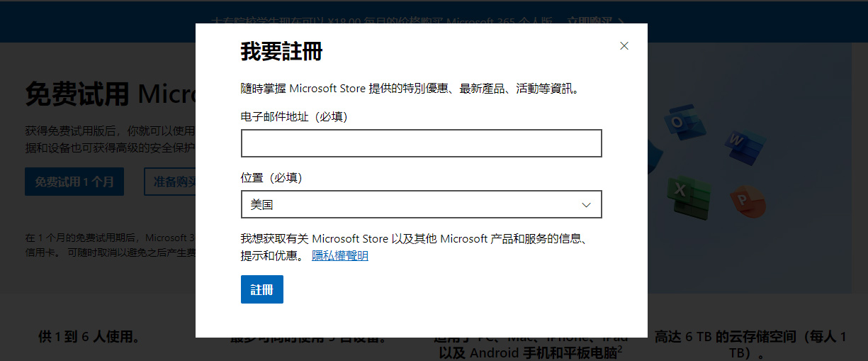Click the 准备购买 button behind dialog

coord(170,182)
